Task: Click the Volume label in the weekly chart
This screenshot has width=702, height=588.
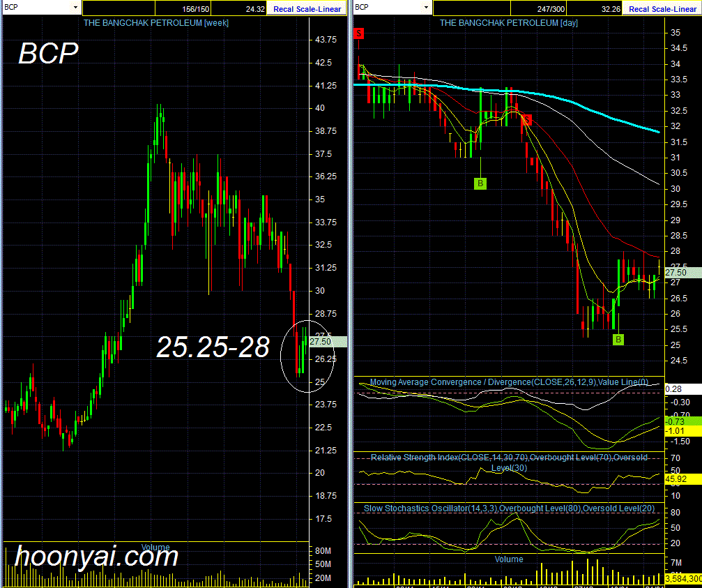Action: click(155, 548)
